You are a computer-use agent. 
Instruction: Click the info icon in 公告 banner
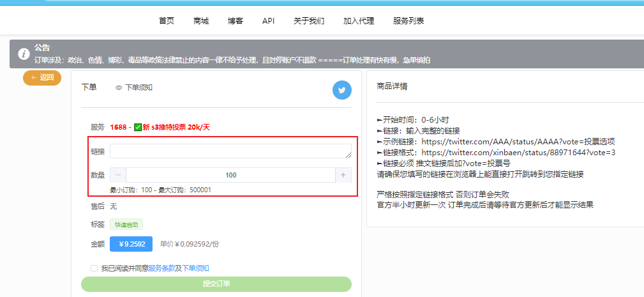point(24,54)
